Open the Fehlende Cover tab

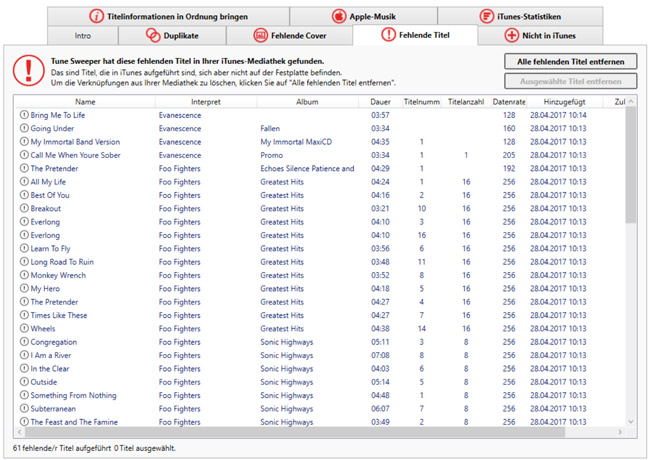point(289,36)
